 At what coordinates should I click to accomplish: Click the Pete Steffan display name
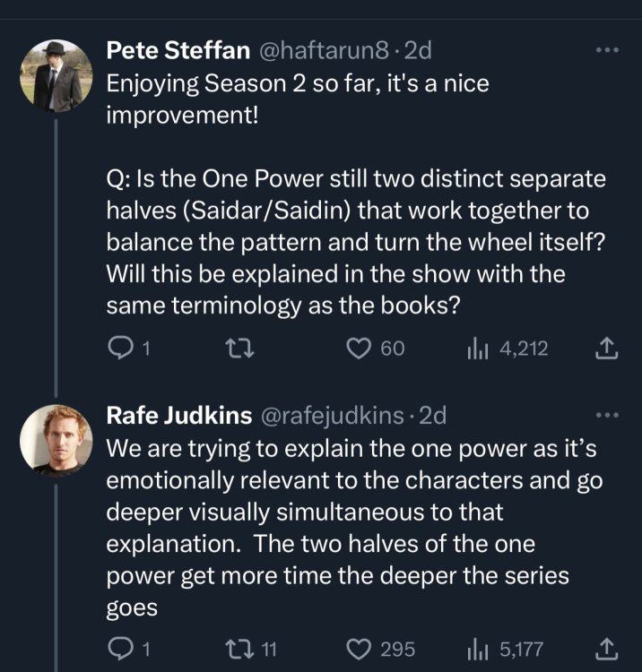pos(178,51)
